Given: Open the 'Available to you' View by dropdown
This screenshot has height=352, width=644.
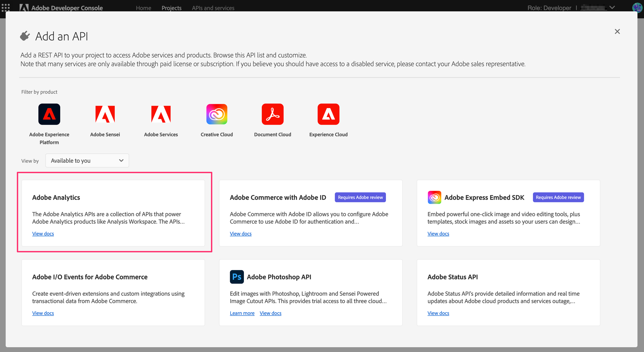Looking at the screenshot, I should (87, 161).
